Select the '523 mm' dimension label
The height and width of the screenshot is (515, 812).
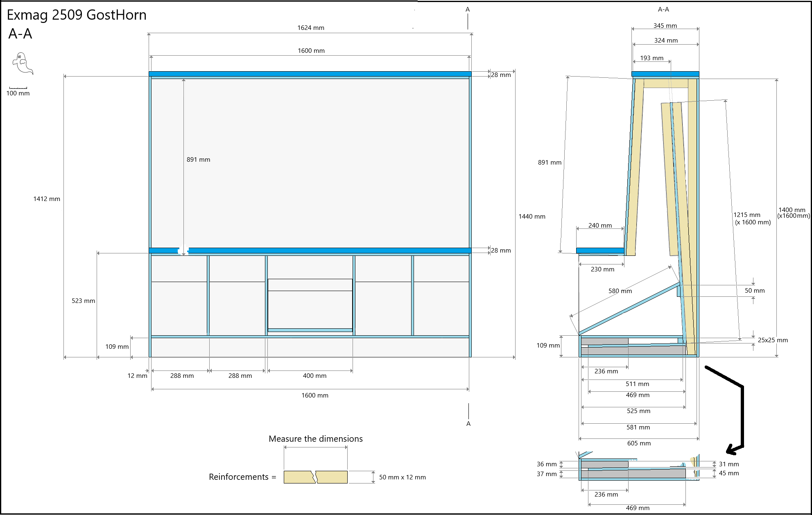[x=83, y=301]
